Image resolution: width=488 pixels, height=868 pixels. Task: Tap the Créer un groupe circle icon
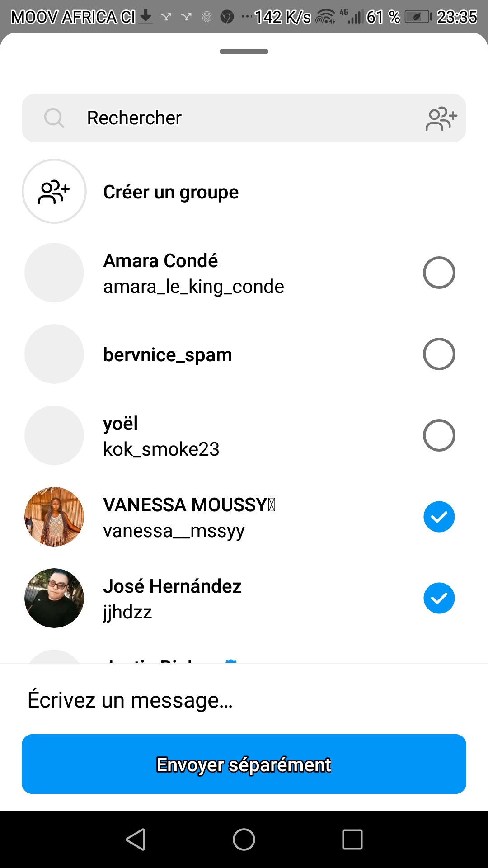pos(54,191)
